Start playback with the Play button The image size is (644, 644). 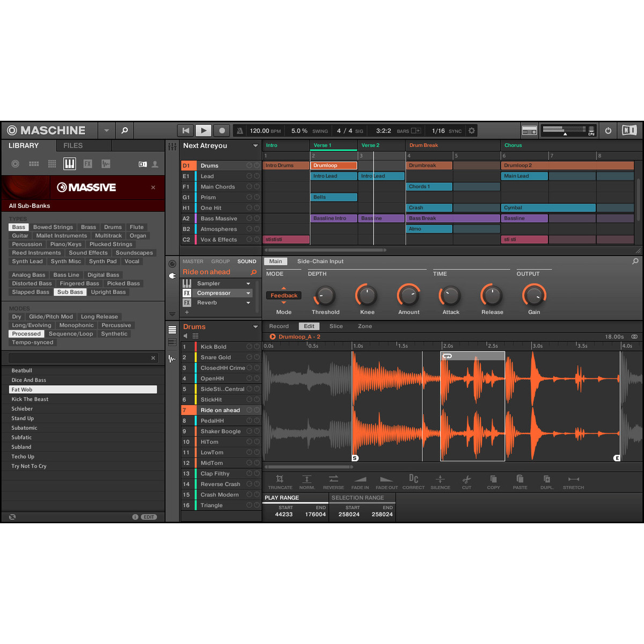pyautogui.click(x=203, y=130)
